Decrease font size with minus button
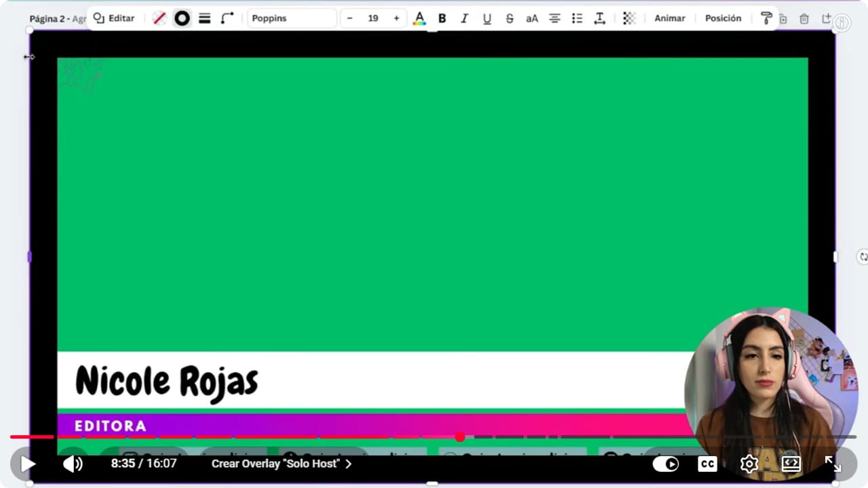The image size is (868, 488). pyautogui.click(x=350, y=18)
